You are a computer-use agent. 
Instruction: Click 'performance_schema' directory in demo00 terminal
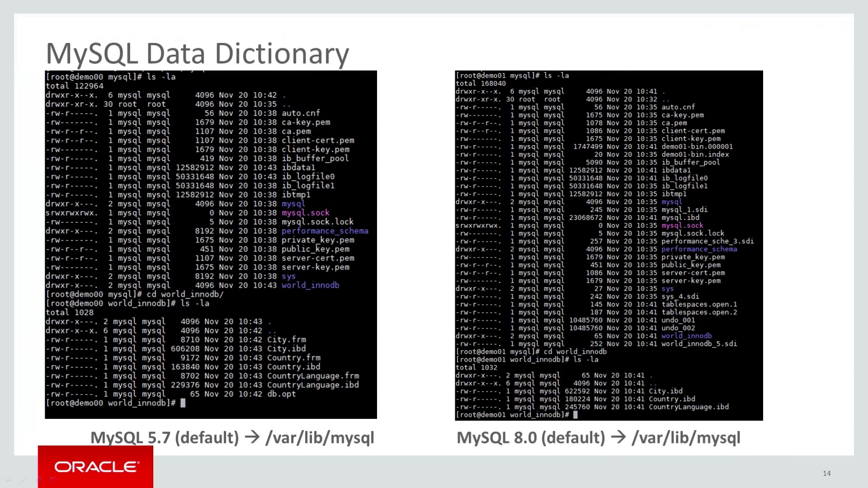(x=325, y=231)
